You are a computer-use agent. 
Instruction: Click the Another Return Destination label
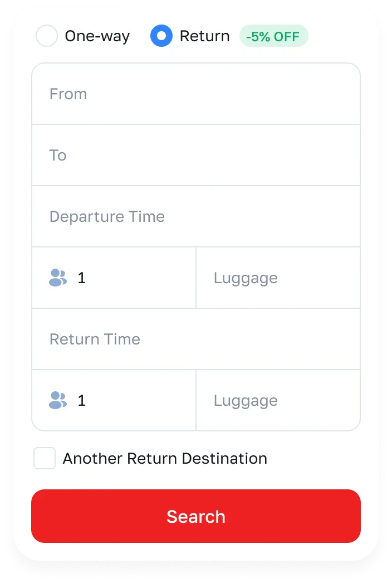(165, 458)
